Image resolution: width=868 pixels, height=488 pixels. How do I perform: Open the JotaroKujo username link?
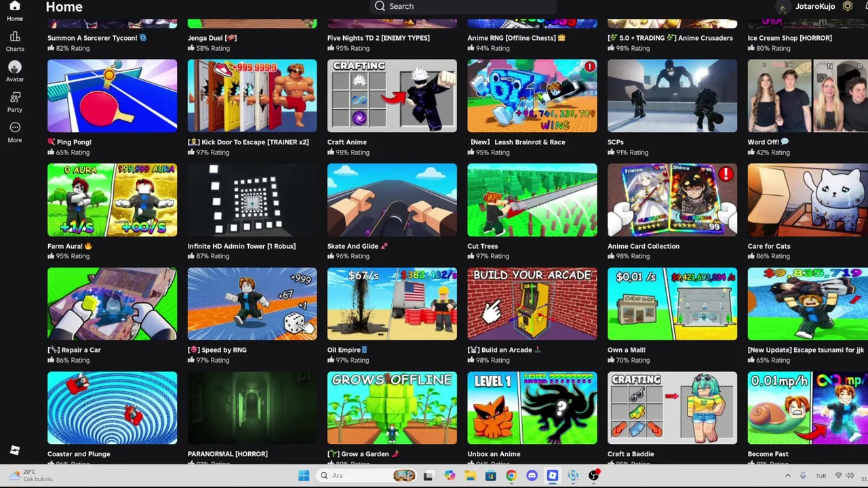(815, 6)
